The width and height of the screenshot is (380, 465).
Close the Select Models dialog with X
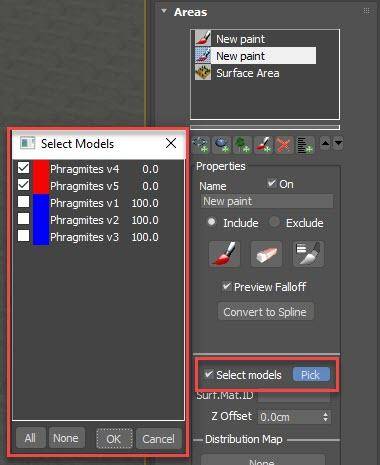[171, 143]
